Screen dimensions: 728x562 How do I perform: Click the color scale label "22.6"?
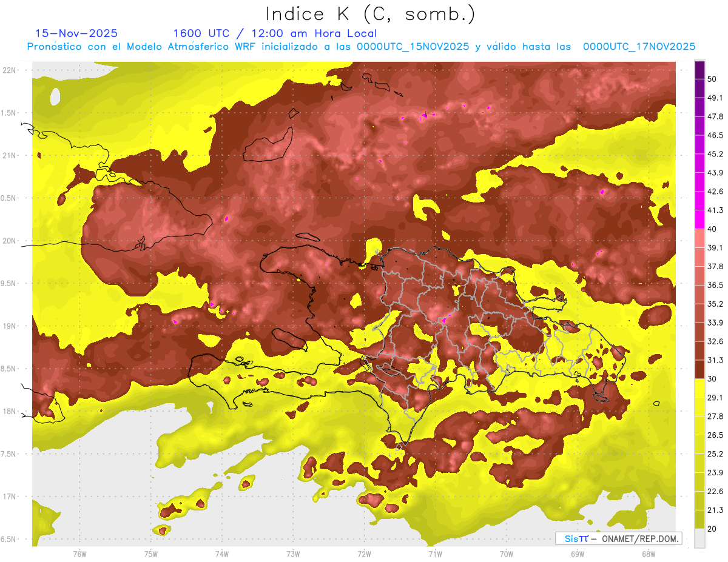715,492
